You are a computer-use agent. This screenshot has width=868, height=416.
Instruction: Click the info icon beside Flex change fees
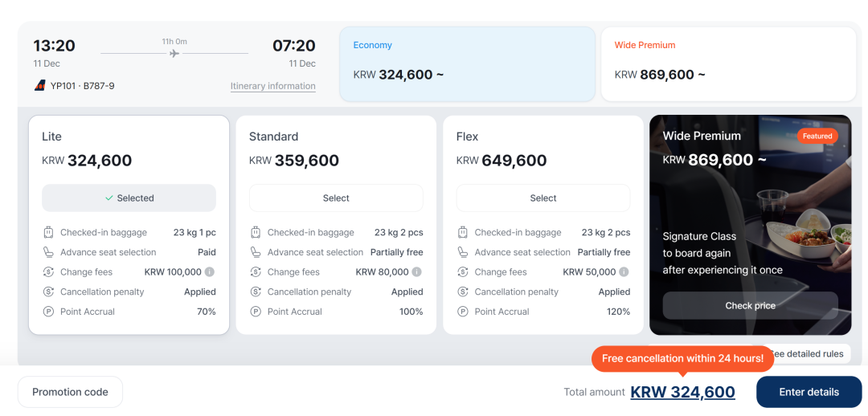624,272
